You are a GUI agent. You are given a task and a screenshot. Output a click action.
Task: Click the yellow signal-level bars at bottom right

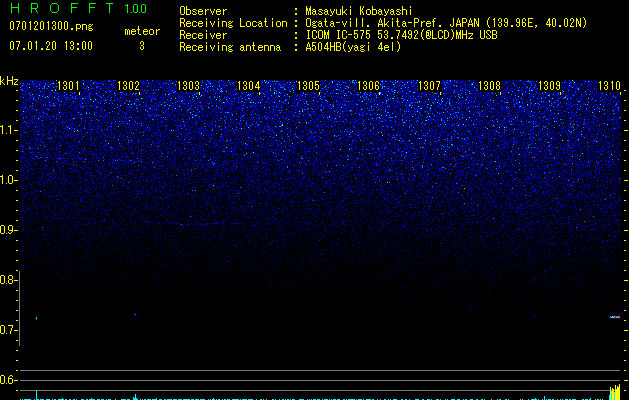tap(615, 392)
